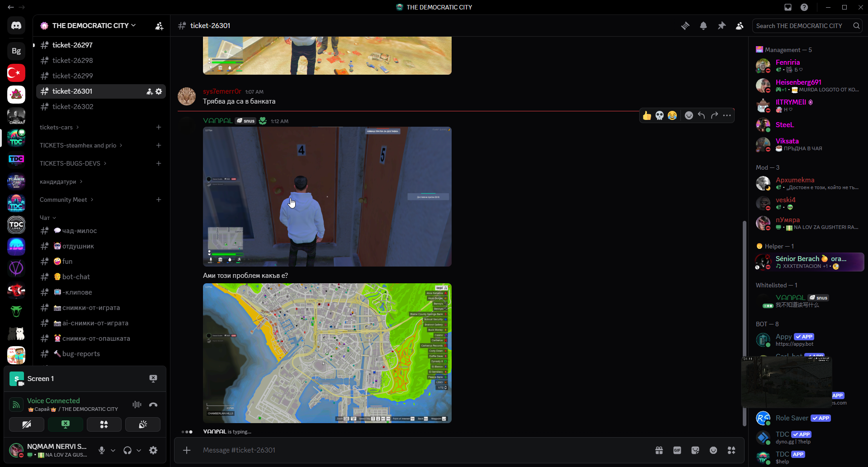The width and height of the screenshot is (868, 467).
Task: Open sticker picker in message bar
Action: pos(695,450)
